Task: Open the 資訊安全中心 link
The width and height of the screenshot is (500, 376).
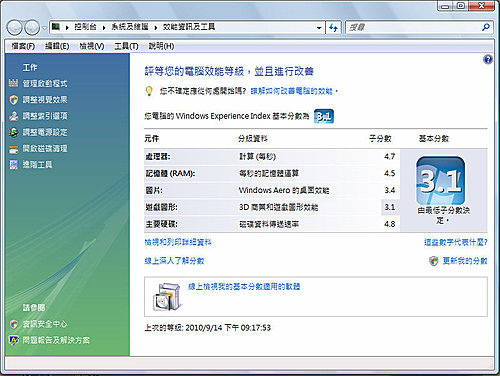Action: pyautogui.click(x=45, y=324)
